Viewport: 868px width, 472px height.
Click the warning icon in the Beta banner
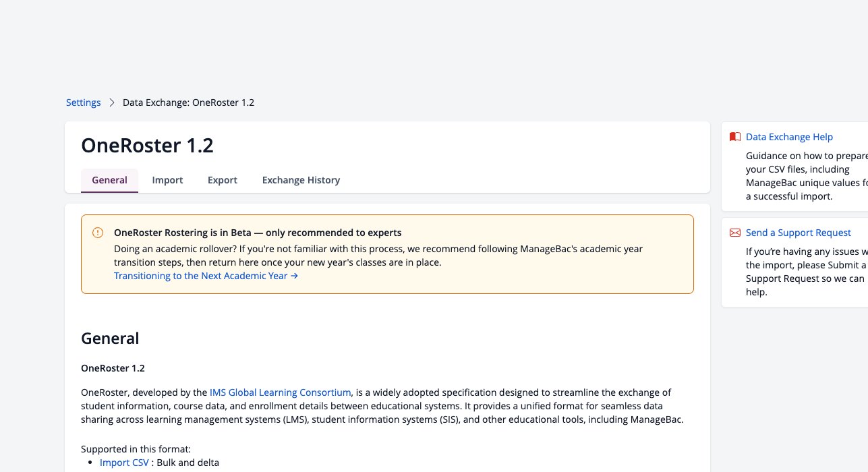(98, 233)
